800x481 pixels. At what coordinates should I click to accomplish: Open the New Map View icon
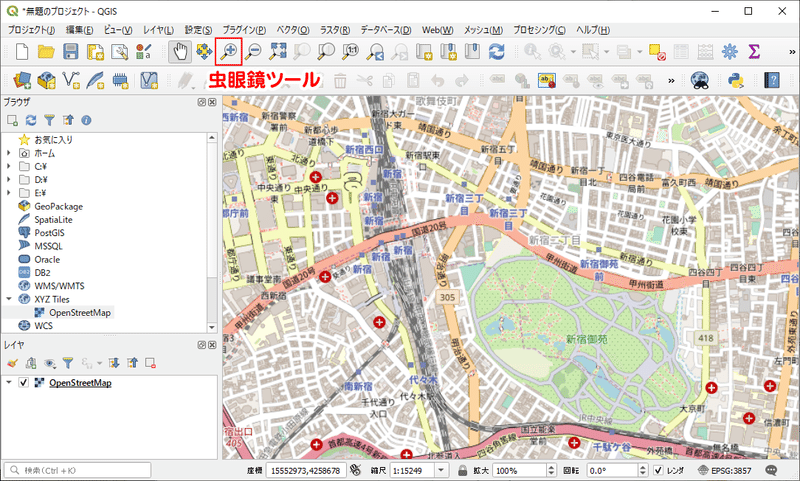[x=424, y=52]
